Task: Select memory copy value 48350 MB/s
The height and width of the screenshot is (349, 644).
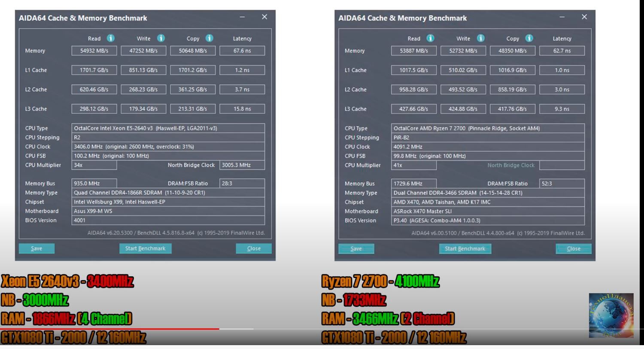Action: click(x=513, y=51)
